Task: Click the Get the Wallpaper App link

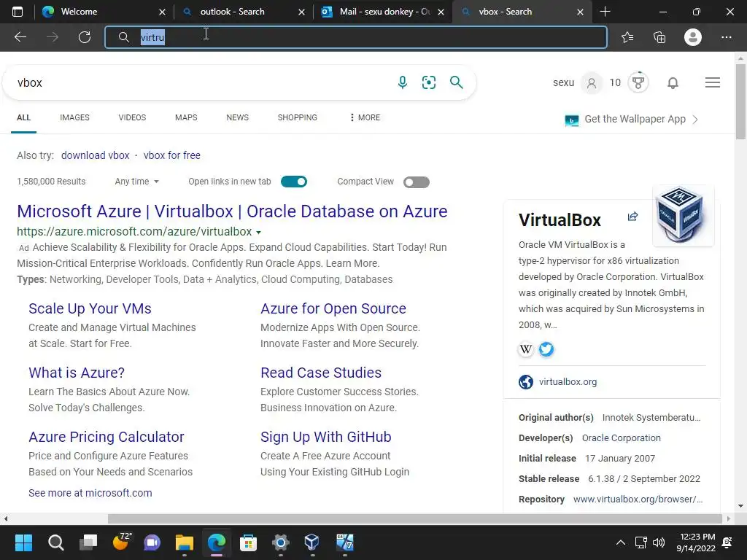Action: (x=635, y=119)
